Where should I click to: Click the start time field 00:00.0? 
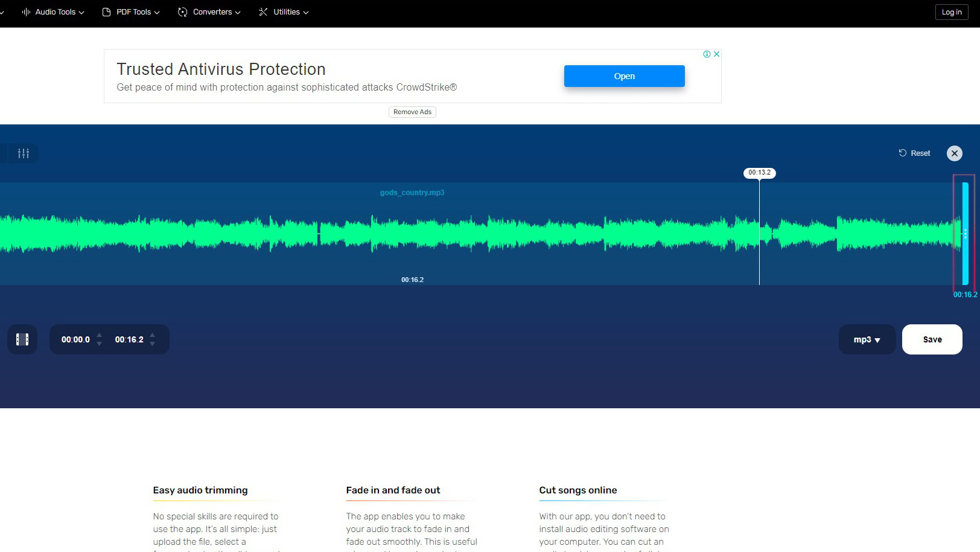[x=75, y=339]
